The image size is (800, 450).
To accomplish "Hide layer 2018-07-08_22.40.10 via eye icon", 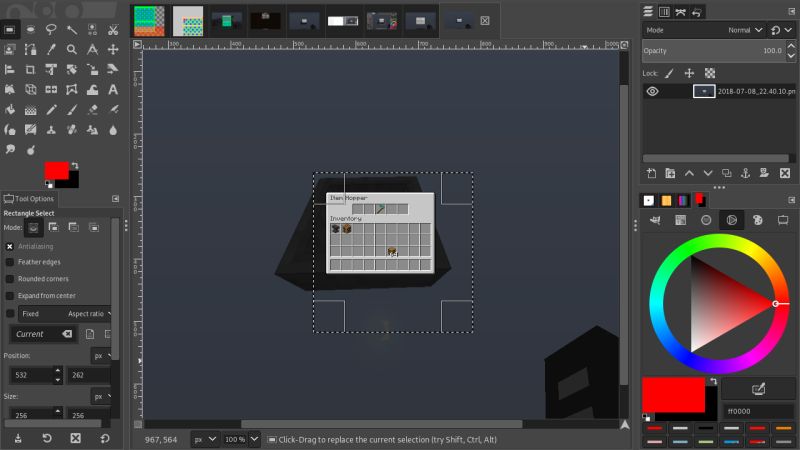I will (x=653, y=91).
